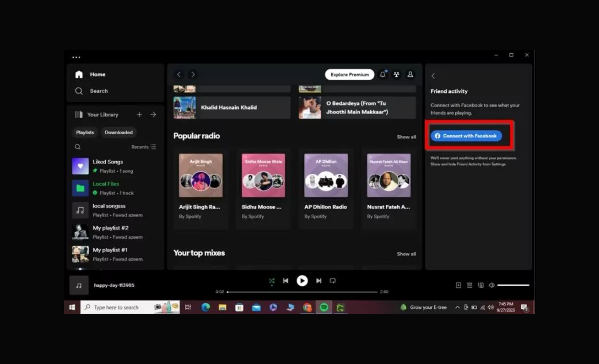Open the Local Files playlist
This screenshot has width=599, height=364.
(115, 188)
